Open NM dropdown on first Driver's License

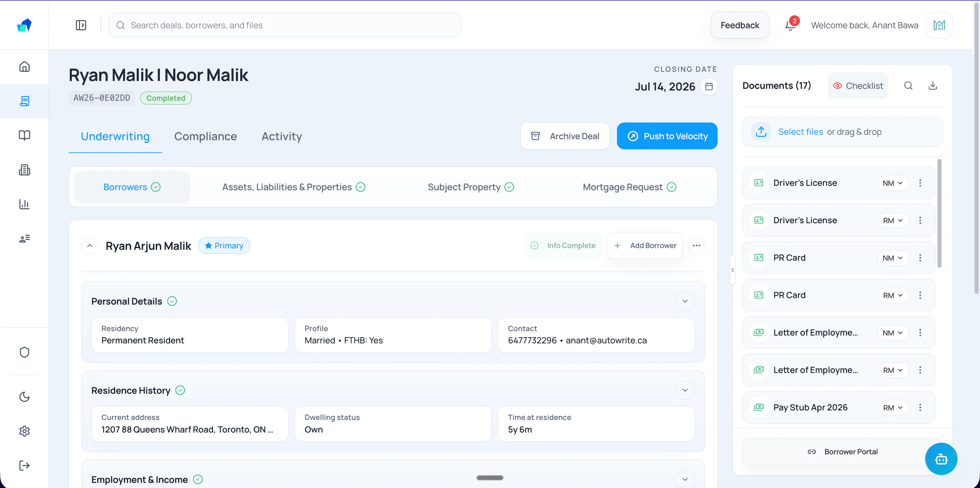pyautogui.click(x=893, y=183)
